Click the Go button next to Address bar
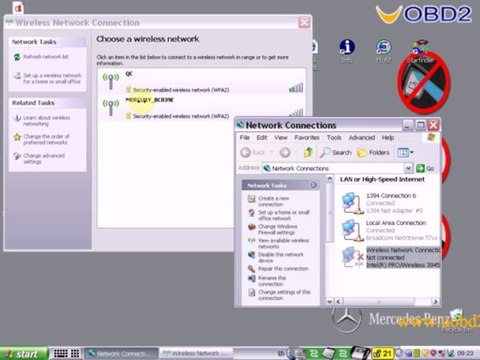The width and height of the screenshot is (480, 360). (x=425, y=168)
